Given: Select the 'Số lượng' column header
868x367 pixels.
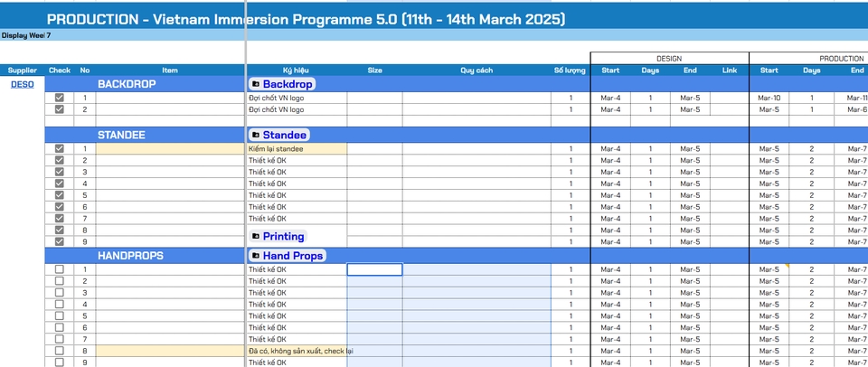Looking at the screenshot, I should [x=570, y=71].
